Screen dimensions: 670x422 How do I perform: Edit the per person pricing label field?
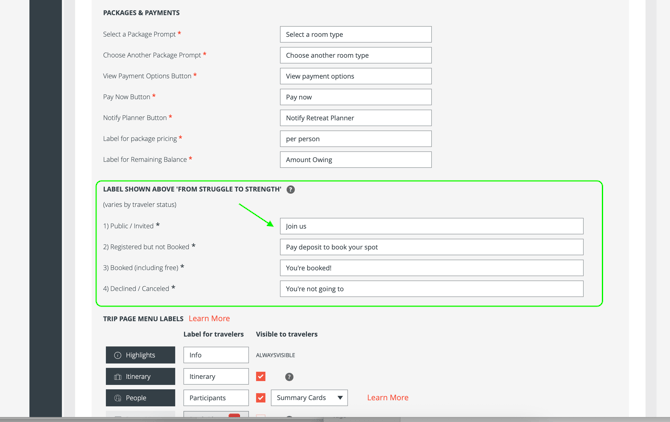tap(356, 139)
